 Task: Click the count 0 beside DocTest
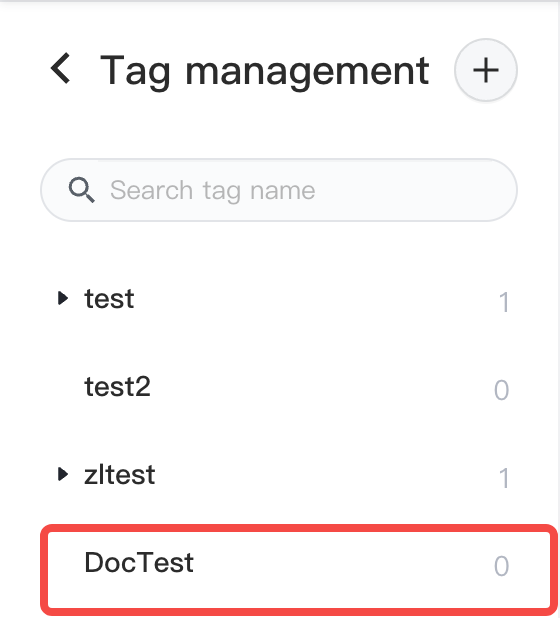[x=501, y=566]
